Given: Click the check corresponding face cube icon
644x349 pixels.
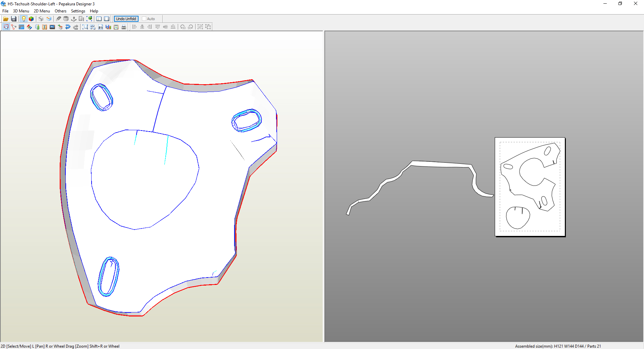Looking at the screenshot, I should (60, 27).
